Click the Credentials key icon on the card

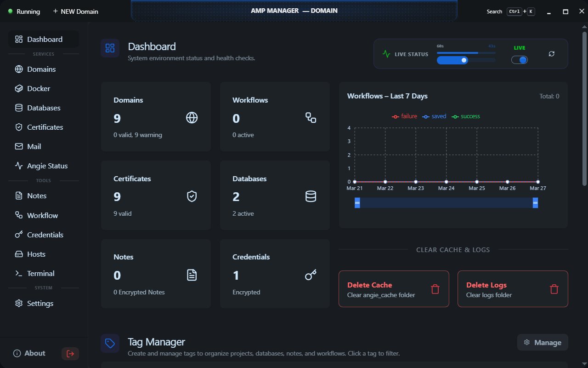(x=311, y=274)
